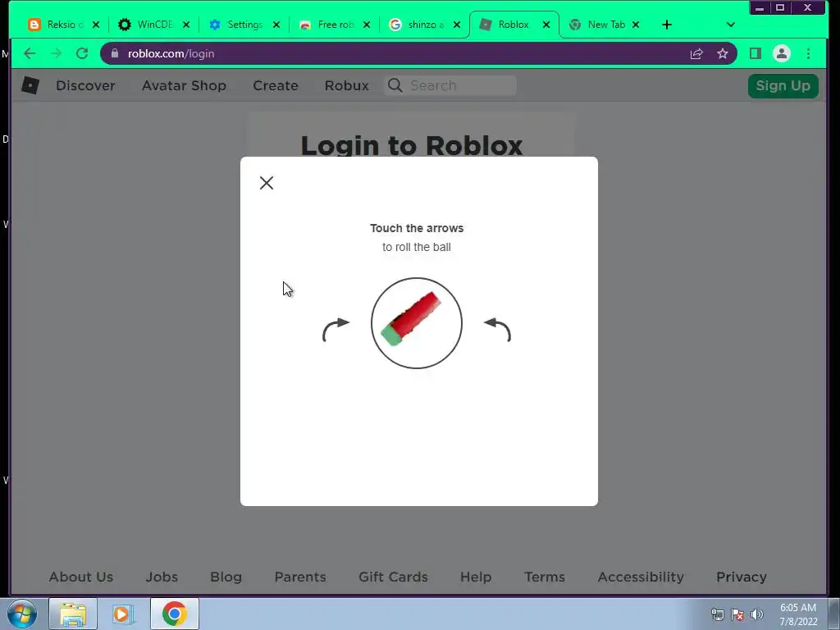This screenshot has height=630, width=840.
Task: Close the New Tab tab
Action: (x=636, y=25)
